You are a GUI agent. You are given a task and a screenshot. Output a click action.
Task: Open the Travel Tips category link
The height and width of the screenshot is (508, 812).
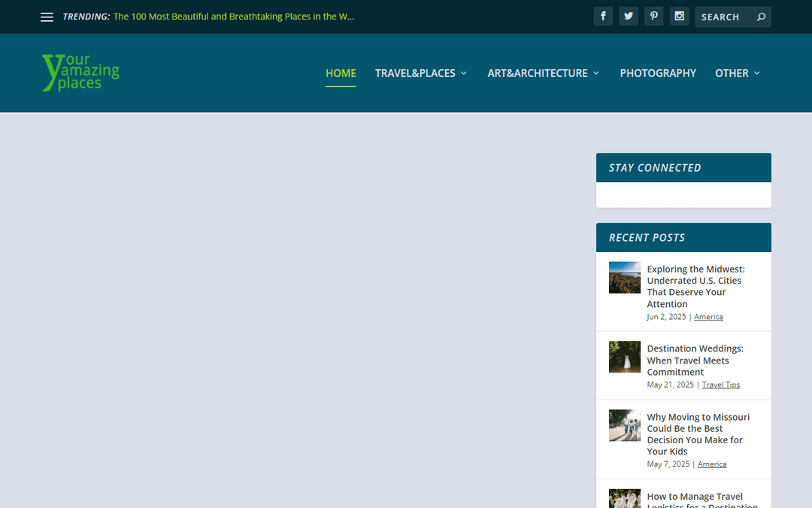click(x=721, y=385)
